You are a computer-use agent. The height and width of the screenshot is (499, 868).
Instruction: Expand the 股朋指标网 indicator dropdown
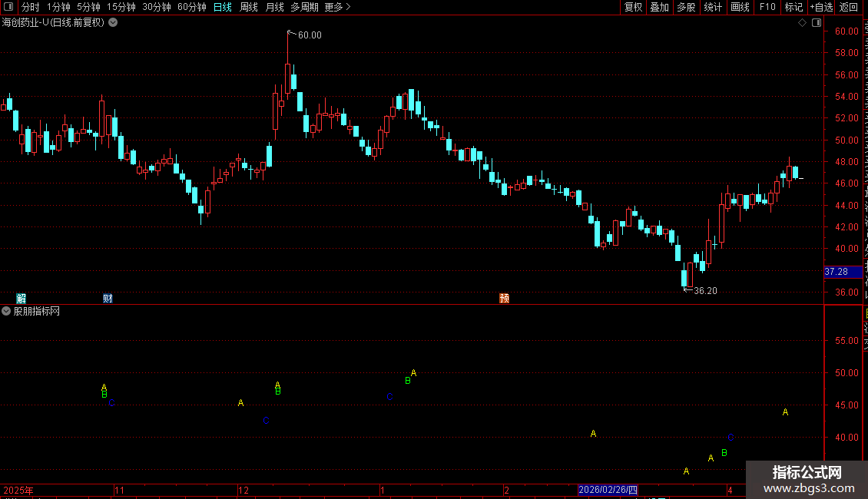[6, 312]
